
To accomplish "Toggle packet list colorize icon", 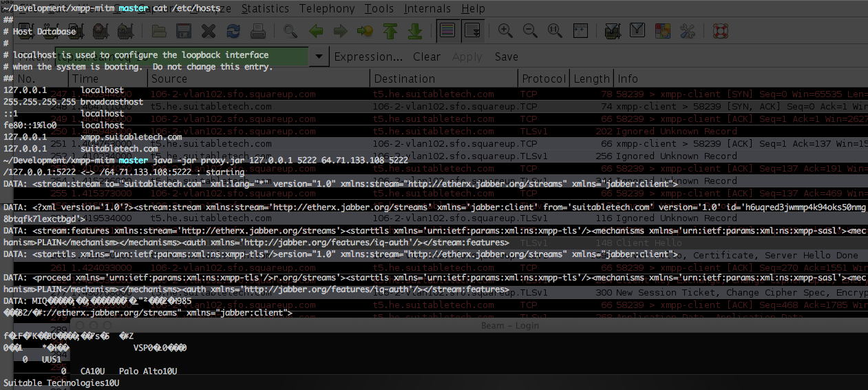I will [447, 31].
